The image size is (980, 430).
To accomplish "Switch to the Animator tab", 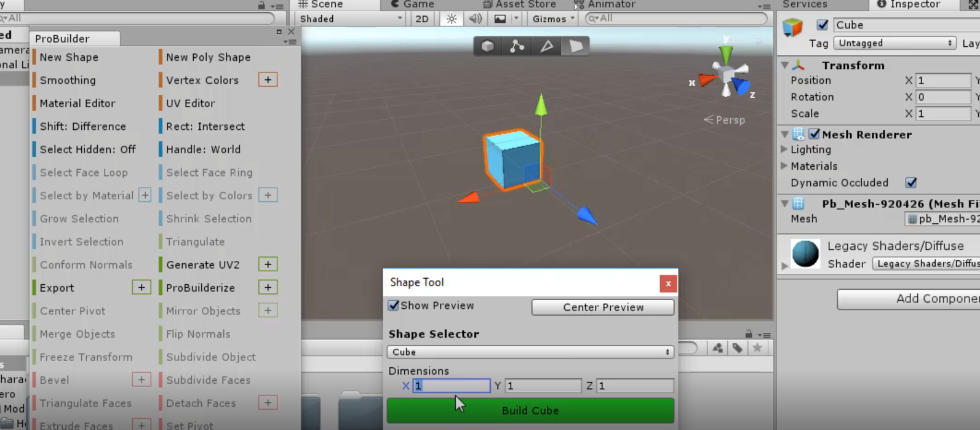I will 604,4.
